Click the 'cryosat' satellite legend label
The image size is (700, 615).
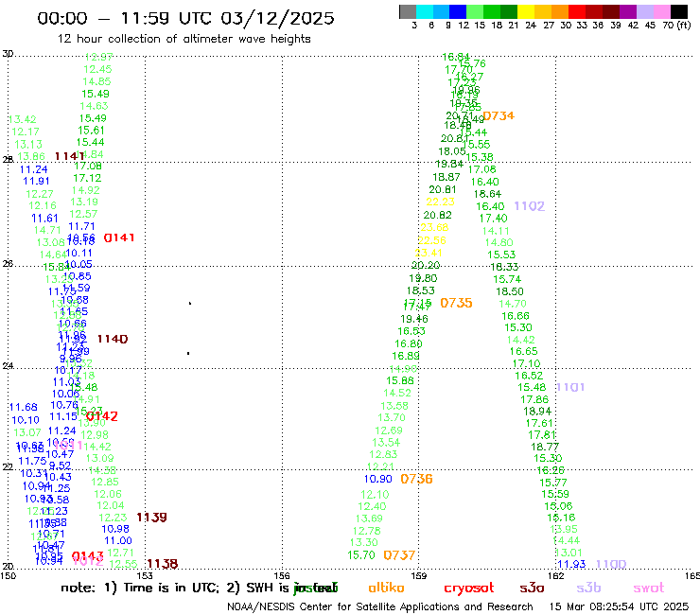click(x=469, y=588)
